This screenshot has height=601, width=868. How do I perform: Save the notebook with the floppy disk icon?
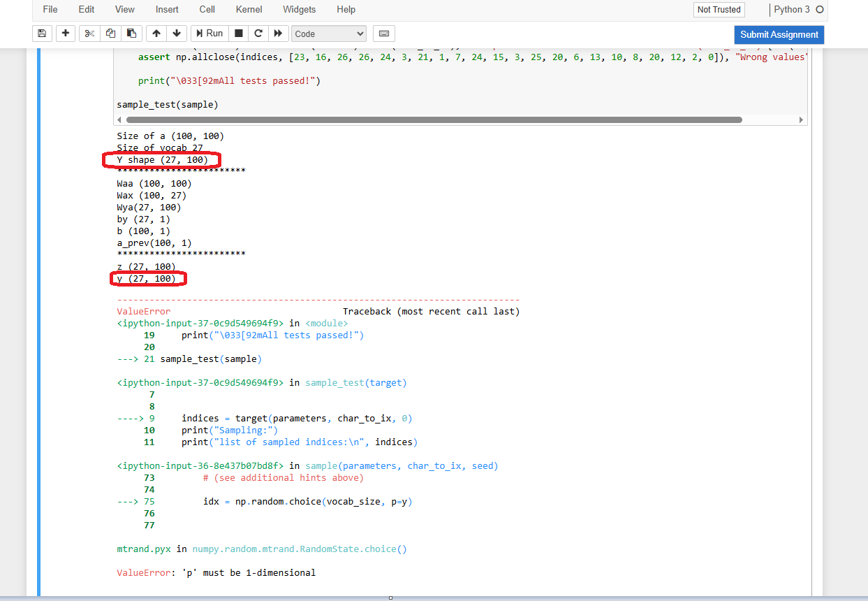pos(42,34)
